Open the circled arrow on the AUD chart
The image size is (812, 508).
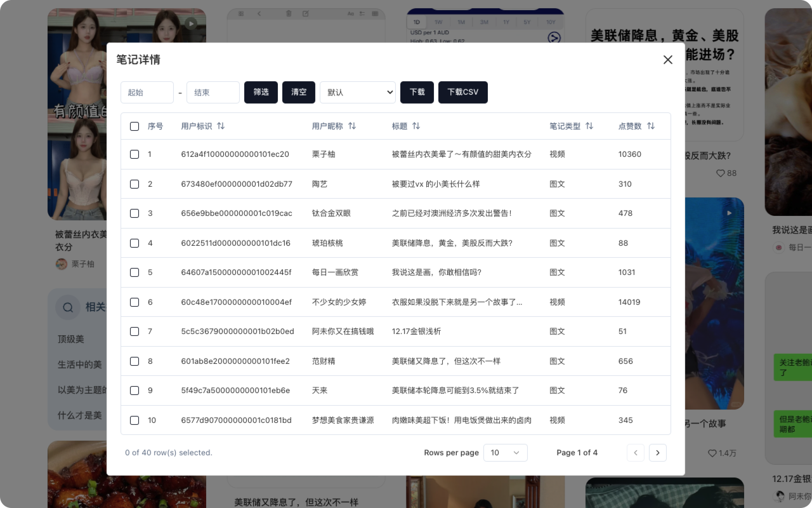coord(554,38)
